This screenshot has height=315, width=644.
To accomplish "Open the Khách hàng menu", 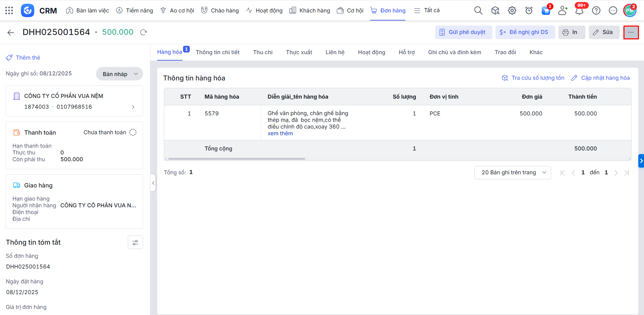I will pos(310,10).
